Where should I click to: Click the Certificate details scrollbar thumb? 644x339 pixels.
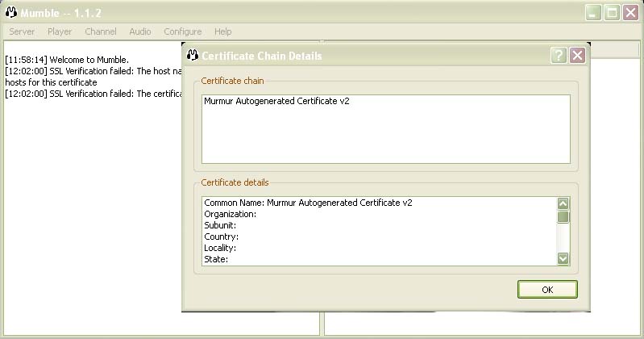click(x=563, y=217)
